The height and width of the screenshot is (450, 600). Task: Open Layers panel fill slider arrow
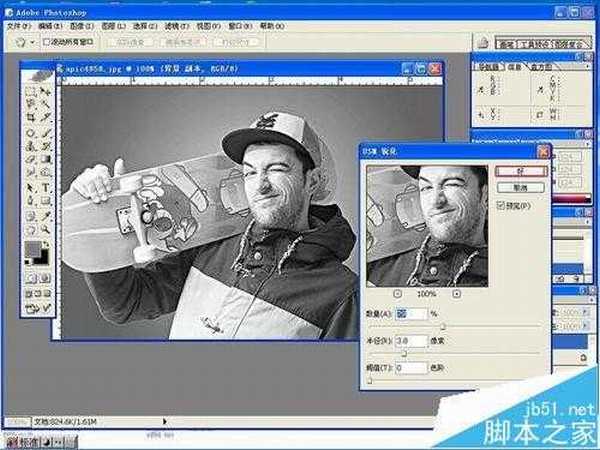(x=585, y=326)
